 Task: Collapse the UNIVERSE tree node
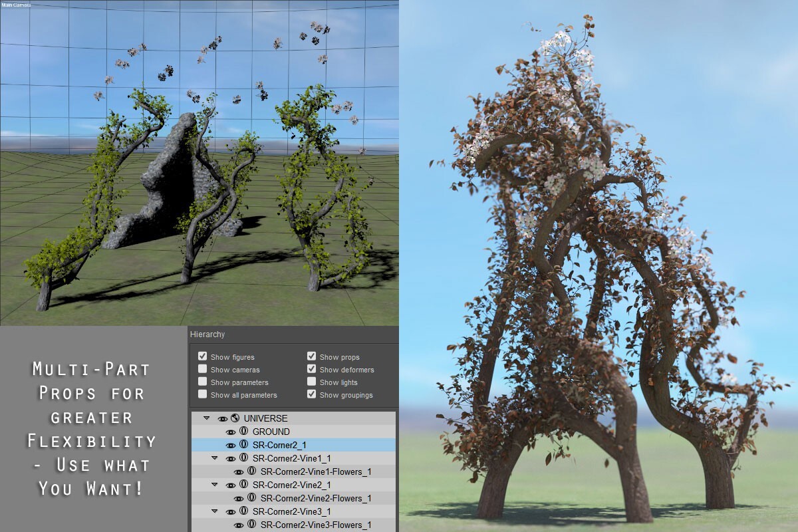(207, 418)
